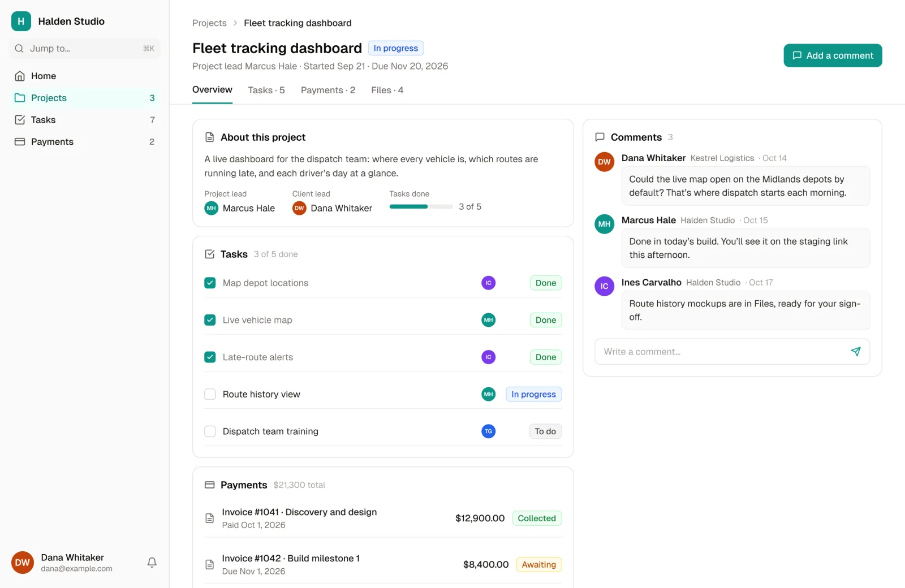Click the IC assignee avatar on Late-route alerts
The image size is (905, 588).
[489, 357]
